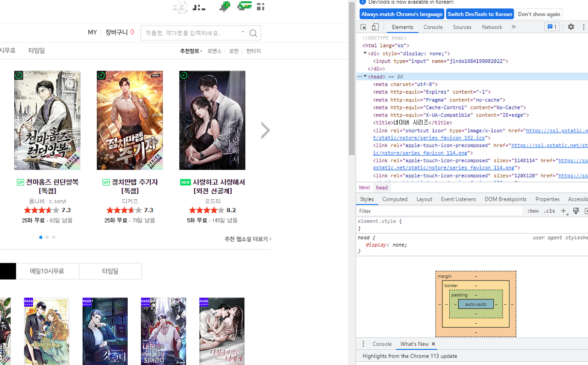This screenshot has width=588, height=365.
Task: Click the search magnifier icon
Action: pos(253,33)
